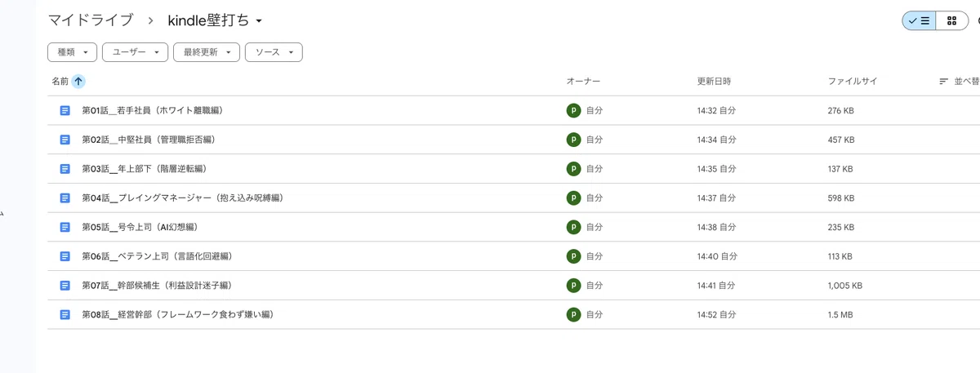Click the 名前 column header

pos(60,82)
